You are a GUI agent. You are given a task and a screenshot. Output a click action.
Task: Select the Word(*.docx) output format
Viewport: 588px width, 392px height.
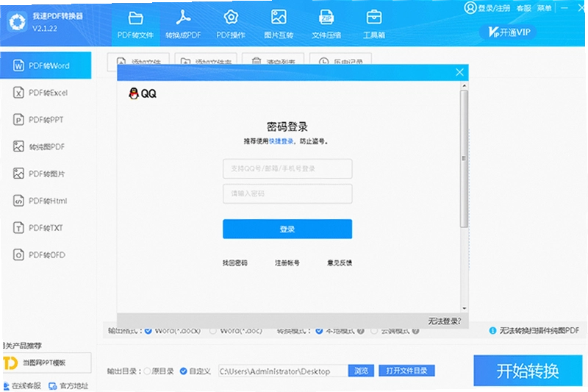tap(148, 331)
